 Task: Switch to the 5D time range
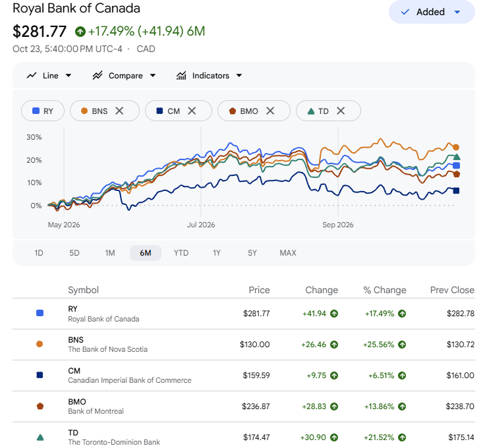tap(74, 253)
